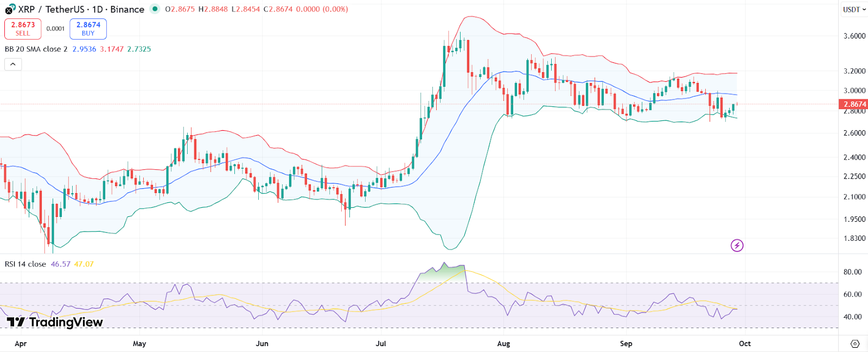This screenshot has width=868, height=352.
Task: Click the BUY button at 2.8674
Action: coord(88,29)
